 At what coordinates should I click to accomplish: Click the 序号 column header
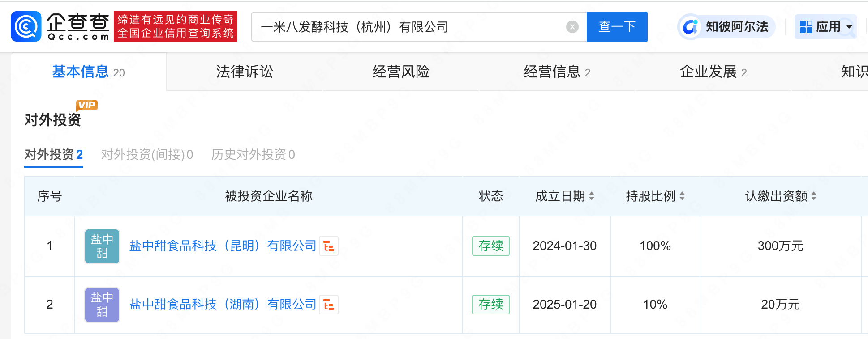50,196
